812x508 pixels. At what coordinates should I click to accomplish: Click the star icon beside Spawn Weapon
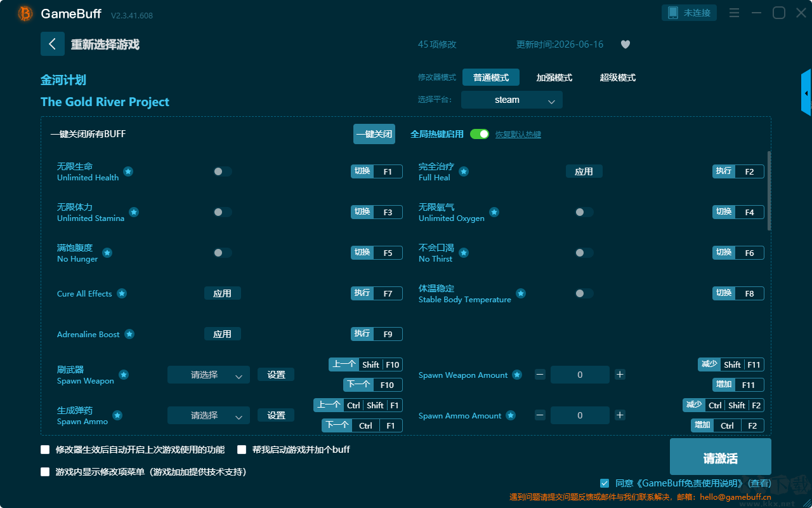[x=124, y=375]
